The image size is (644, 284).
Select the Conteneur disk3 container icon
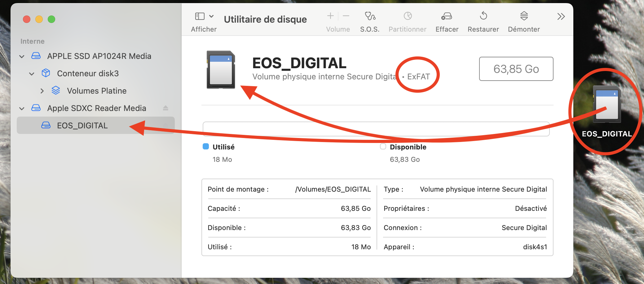(x=46, y=73)
